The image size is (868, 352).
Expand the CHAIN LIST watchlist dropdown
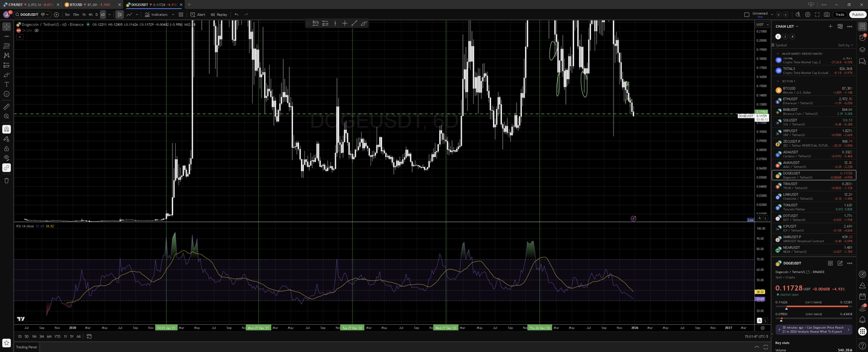pos(787,26)
